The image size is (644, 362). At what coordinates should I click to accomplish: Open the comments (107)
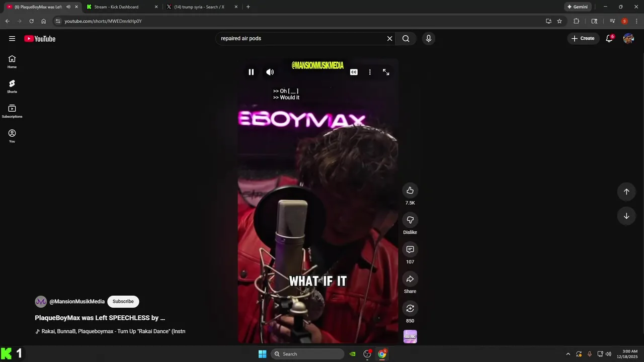coord(410,249)
